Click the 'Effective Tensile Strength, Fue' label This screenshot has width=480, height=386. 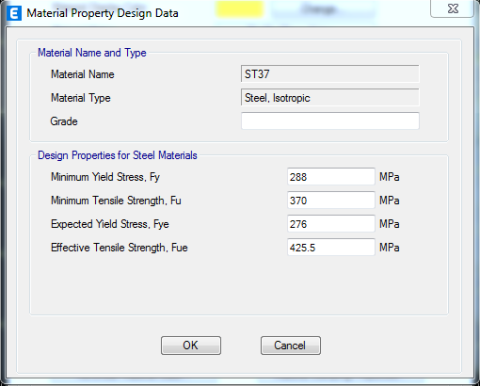coord(119,247)
